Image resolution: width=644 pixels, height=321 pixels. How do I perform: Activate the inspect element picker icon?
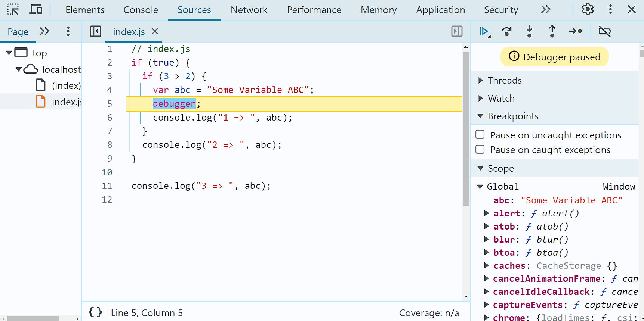(13, 9)
